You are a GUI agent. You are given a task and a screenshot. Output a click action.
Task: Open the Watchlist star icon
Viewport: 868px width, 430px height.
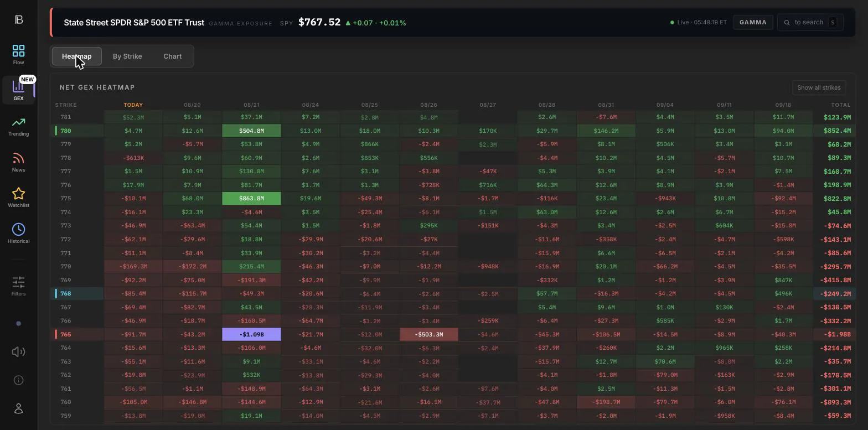pyautogui.click(x=18, y=198)
